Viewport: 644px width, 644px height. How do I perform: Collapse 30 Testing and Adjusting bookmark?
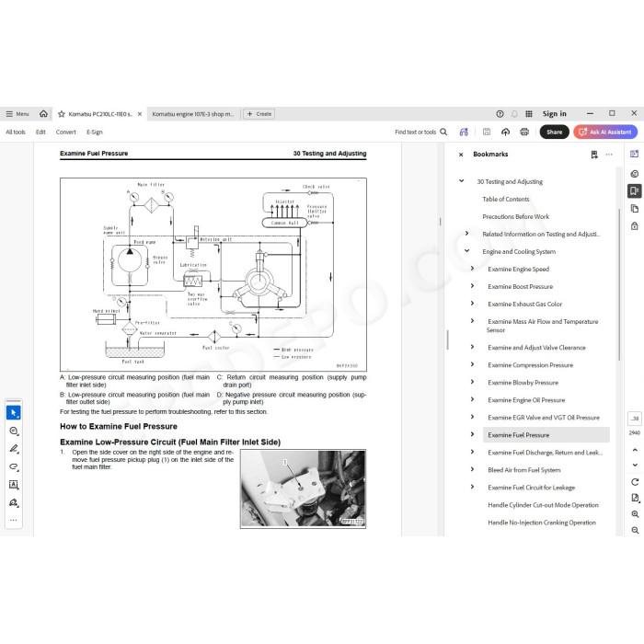(x=461, y=180)
